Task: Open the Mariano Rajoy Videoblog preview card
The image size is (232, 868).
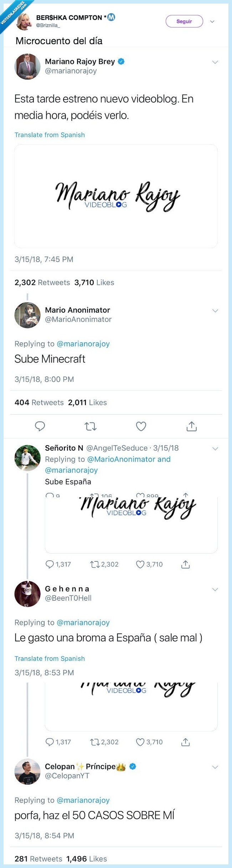Action: click(116, 196)
